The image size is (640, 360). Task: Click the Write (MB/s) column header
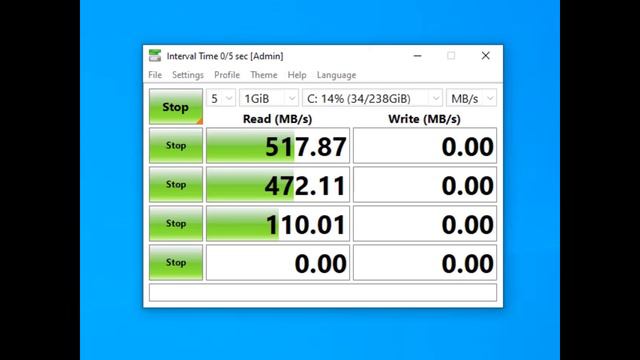(424, 119)
